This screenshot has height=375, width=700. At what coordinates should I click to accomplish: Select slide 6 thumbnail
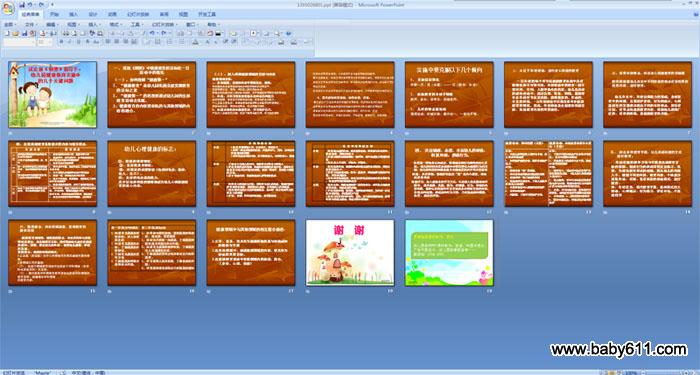coord(548,95)
